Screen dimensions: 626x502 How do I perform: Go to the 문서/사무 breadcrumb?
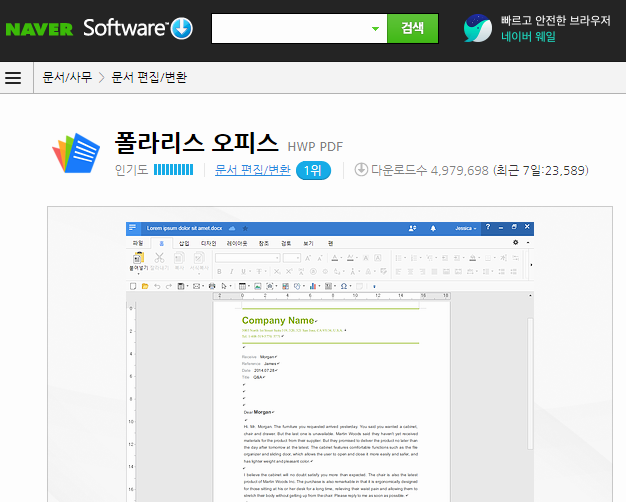[67, 77]
